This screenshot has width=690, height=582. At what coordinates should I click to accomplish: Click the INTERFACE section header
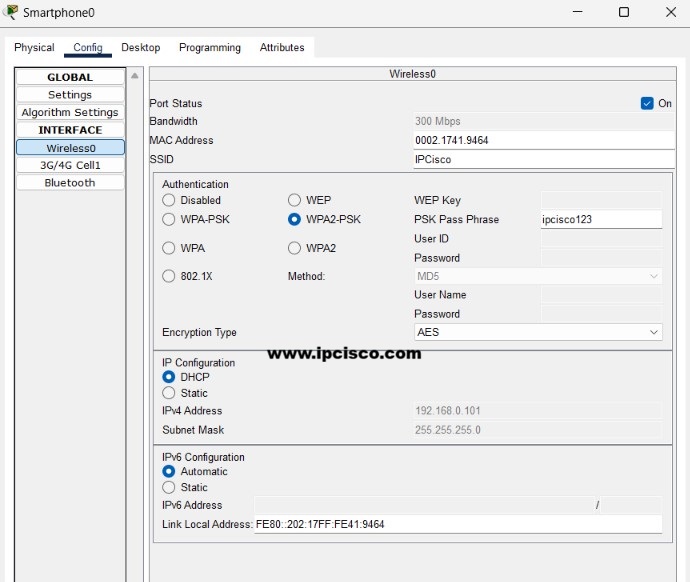click(x=70, y=130)
